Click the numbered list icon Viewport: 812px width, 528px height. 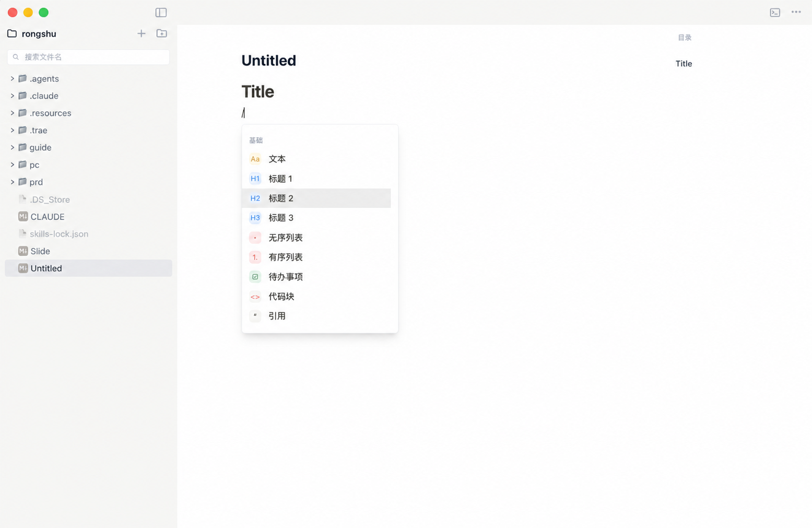click(x=255, y=257)
